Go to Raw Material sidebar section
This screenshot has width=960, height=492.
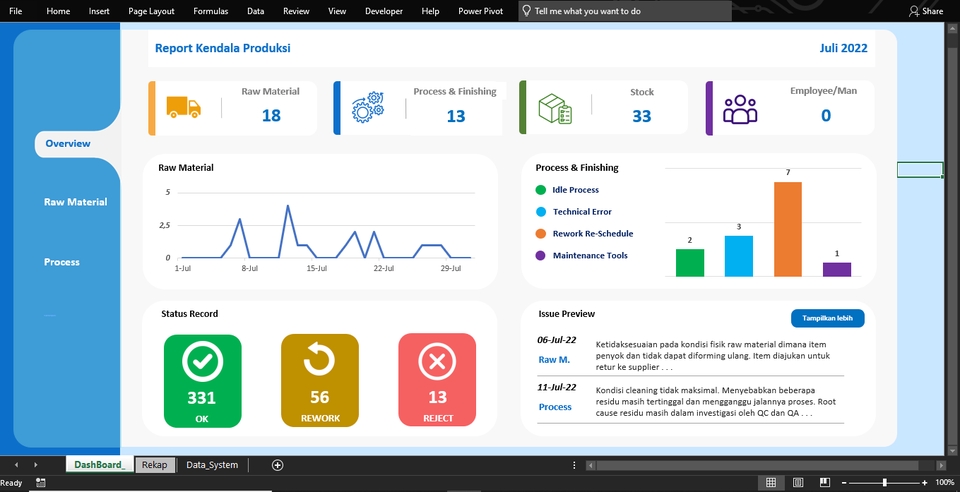pyautogui.click(x=75, y=202)
